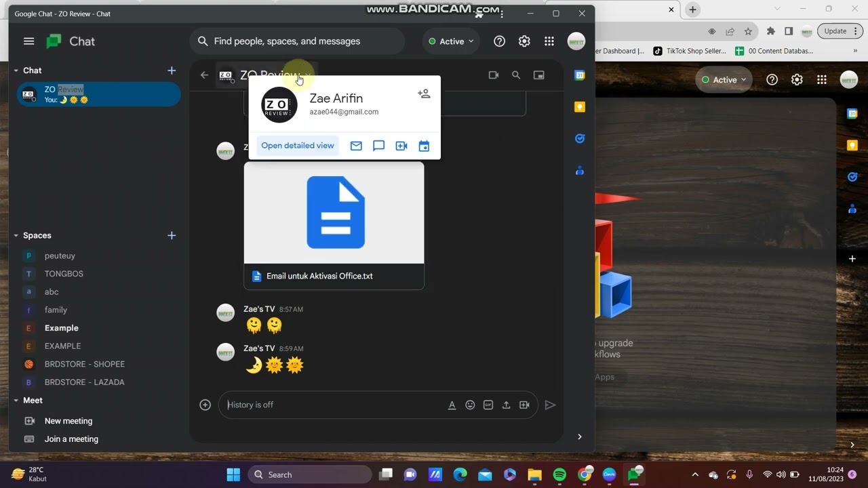Screen dimensions: 868x488
Task: Open ZO Review conversation in sidebar
Action: pyautogui.click(x=98, y=94)
